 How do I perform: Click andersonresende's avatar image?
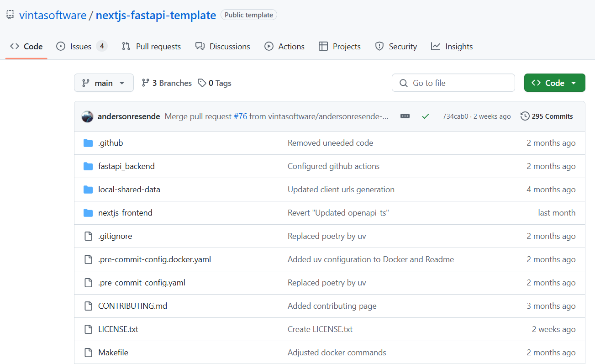88,116
